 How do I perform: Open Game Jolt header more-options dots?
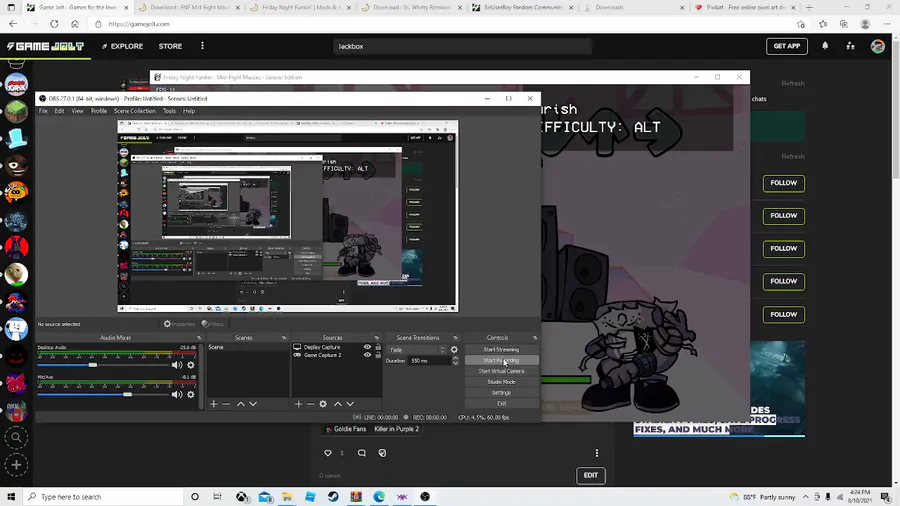(x=202, y=46)
